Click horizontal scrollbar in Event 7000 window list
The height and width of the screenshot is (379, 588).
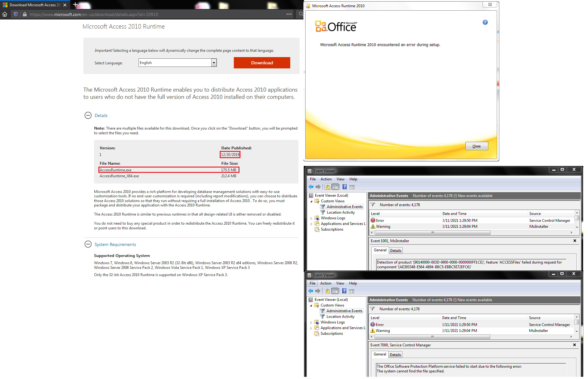coord(433,337)
